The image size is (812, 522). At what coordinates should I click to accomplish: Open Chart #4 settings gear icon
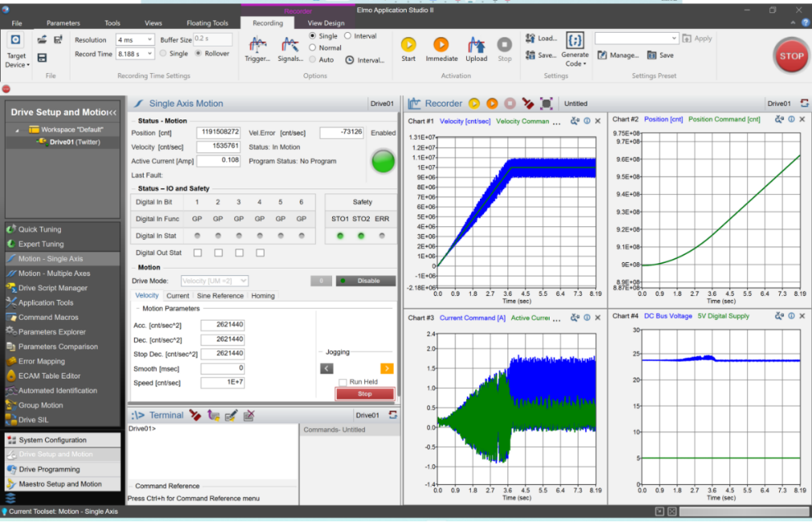tap(779, 316)
